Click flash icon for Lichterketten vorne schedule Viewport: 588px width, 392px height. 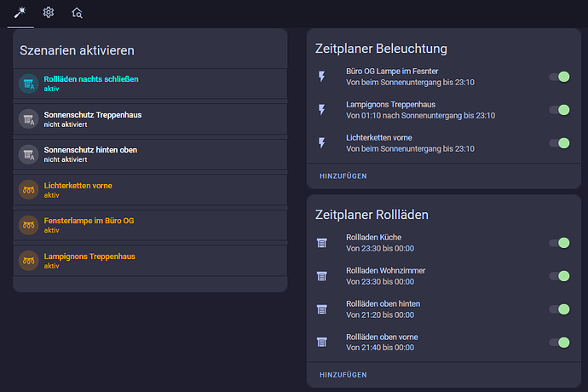click(x=322, y=143)
